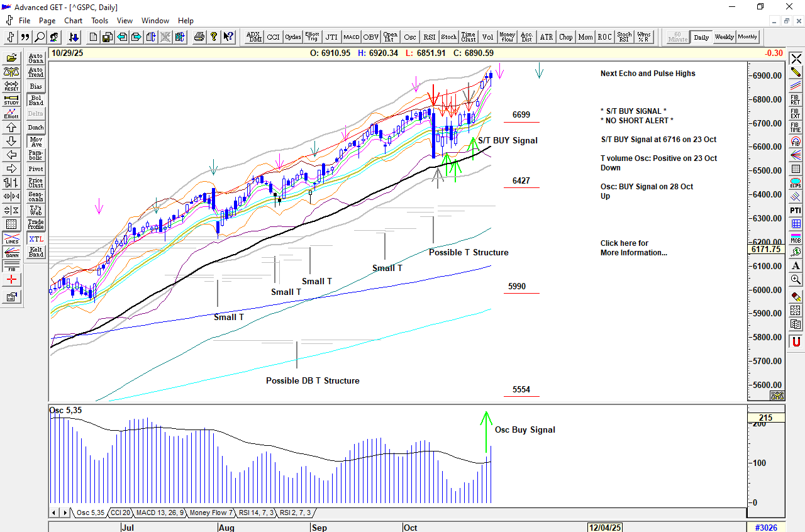Open the Window menu
Image resolution: width=805 pixels, height=532 pixels.
155,20
